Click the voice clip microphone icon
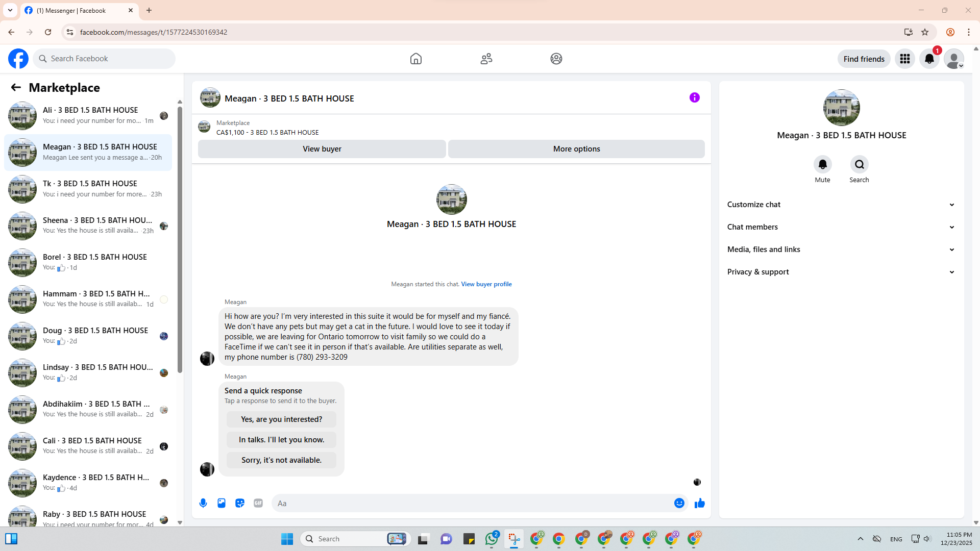Image resolution: width=980 pixels, height=551 pixels. coord(203,503)
